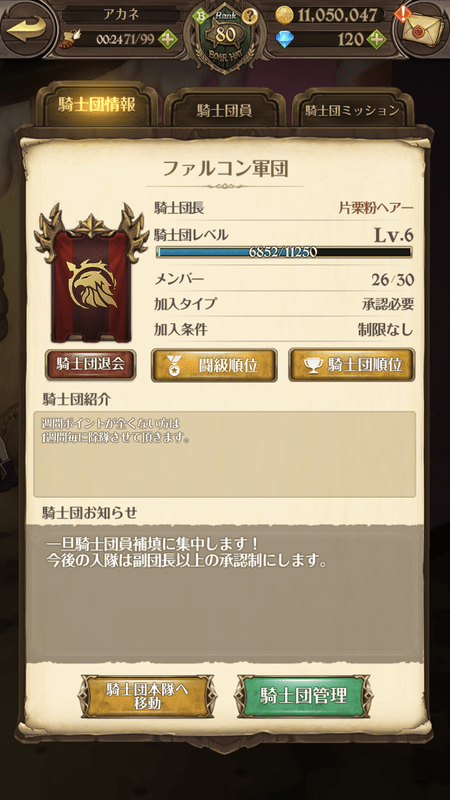Open 騎士団管理 green button
Image resolution: width=450 pixels, height=800 pixels.
click(x=304, y=696)
